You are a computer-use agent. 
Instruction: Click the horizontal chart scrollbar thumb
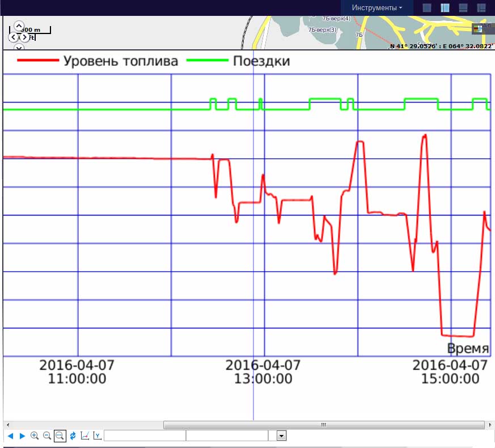click(323, 424)
